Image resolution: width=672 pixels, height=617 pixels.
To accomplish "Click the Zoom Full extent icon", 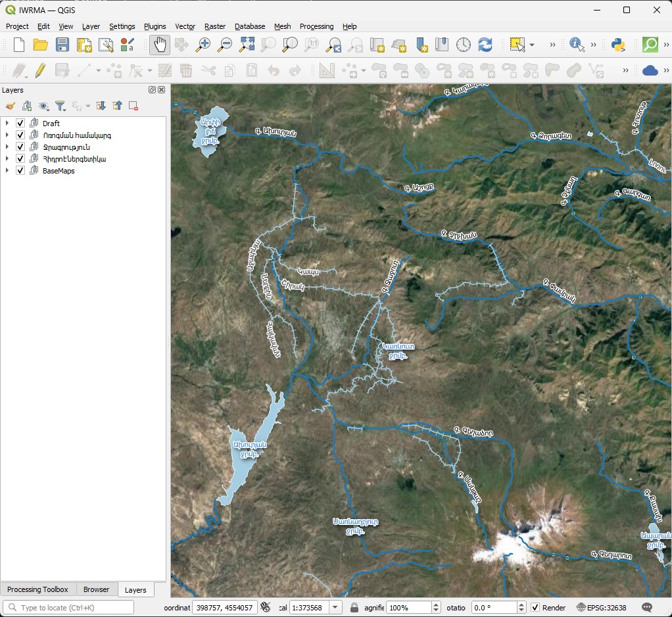I will click(x=247, y=45).
